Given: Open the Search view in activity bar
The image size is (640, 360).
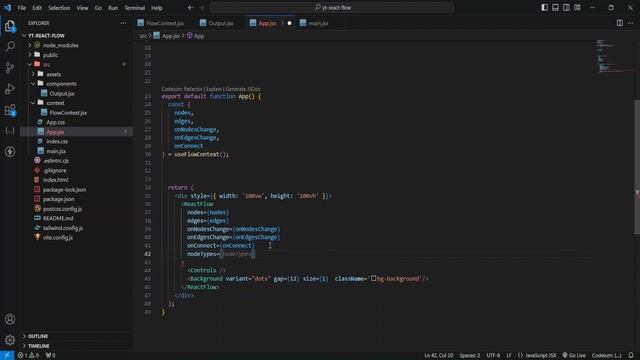Looking at the screenshot, I should 10,47.
